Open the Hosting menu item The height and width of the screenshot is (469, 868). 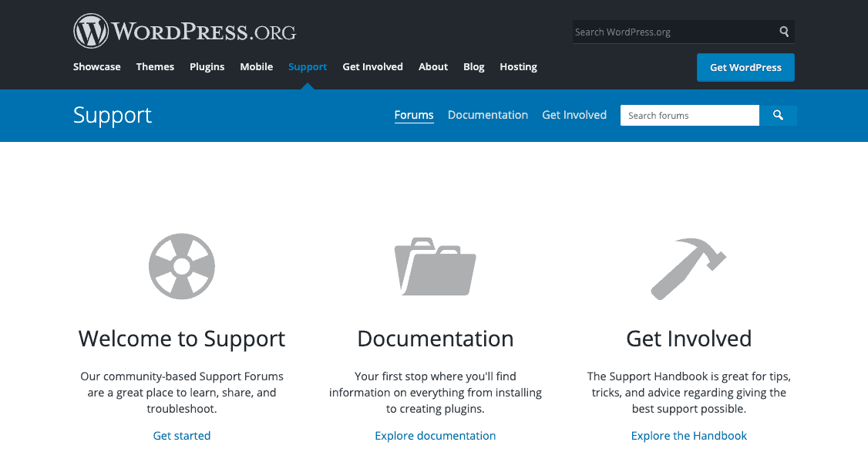(518, 66)
